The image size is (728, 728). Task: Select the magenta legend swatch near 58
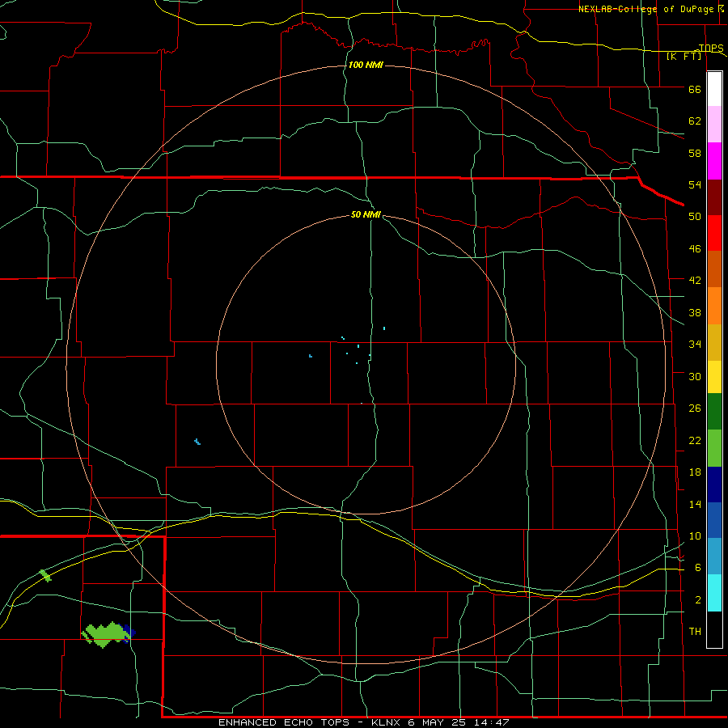[x=714, y=161]
